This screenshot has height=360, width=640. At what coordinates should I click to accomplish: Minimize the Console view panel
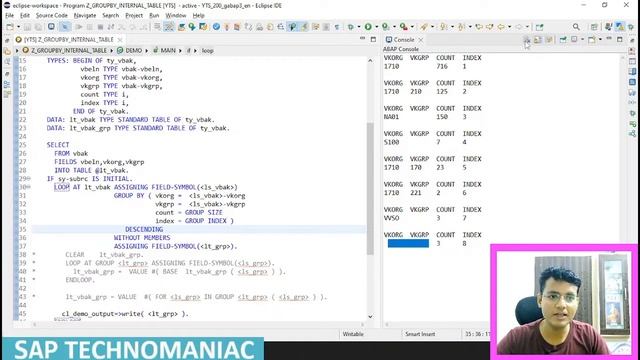click(x=609, y=39)
